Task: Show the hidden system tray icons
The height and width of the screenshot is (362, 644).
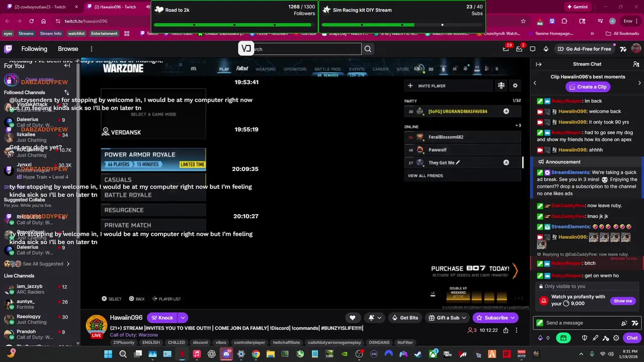Action: (581, 354)
